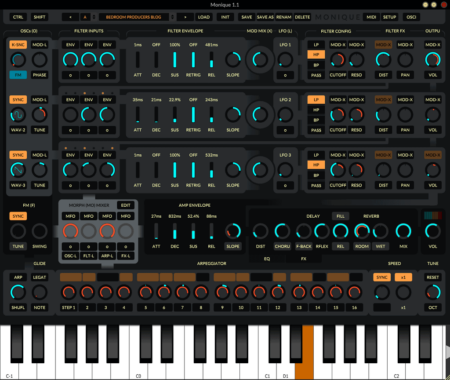Switch to the FX tab
This screenshot has height=380, width=450.
[x=303, y=259]
